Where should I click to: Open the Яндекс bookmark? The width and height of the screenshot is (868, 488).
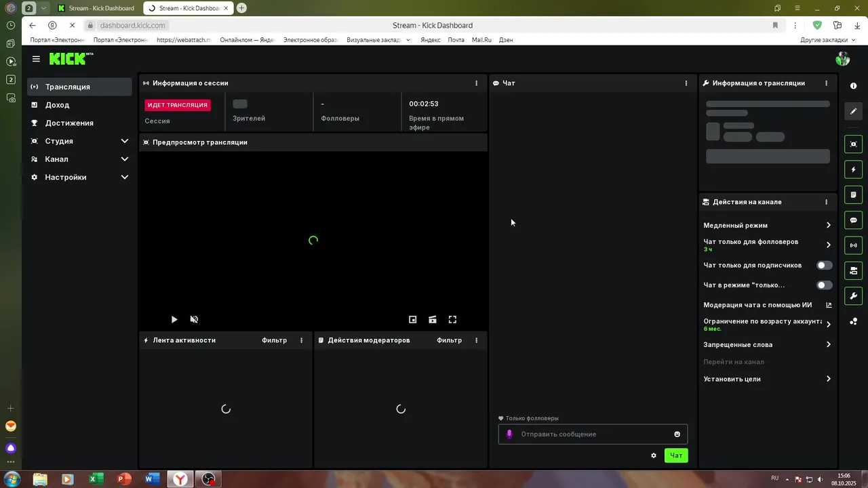[x=430, y=40]
